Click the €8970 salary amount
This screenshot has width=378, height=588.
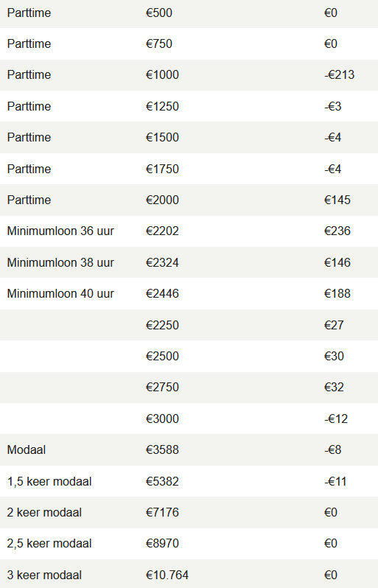(162, 543)
